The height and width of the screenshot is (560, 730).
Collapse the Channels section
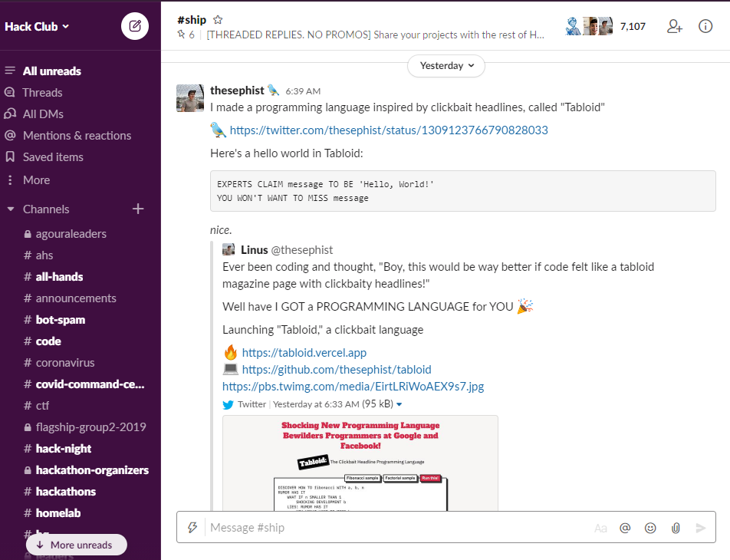pos(11,209)
